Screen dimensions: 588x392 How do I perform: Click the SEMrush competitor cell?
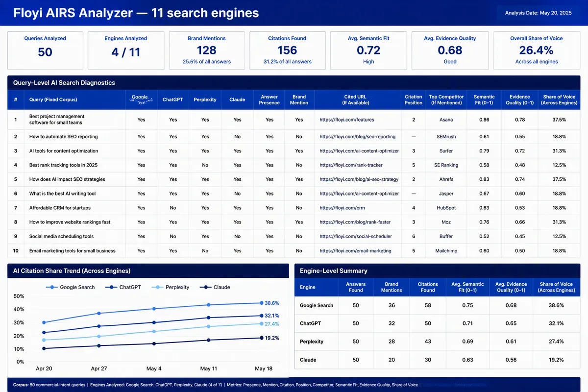(446, 137)
